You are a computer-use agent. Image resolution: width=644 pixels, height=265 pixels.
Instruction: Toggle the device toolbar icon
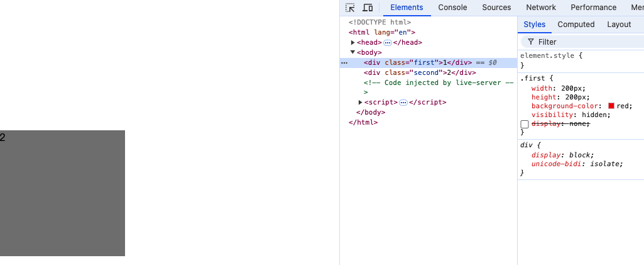point(368,8)
